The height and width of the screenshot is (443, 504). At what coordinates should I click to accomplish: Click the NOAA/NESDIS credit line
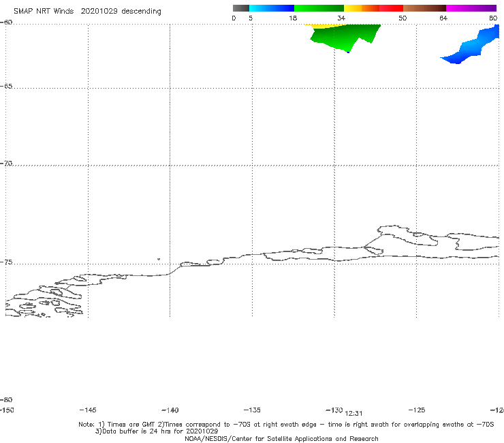(x=281, y=439)
